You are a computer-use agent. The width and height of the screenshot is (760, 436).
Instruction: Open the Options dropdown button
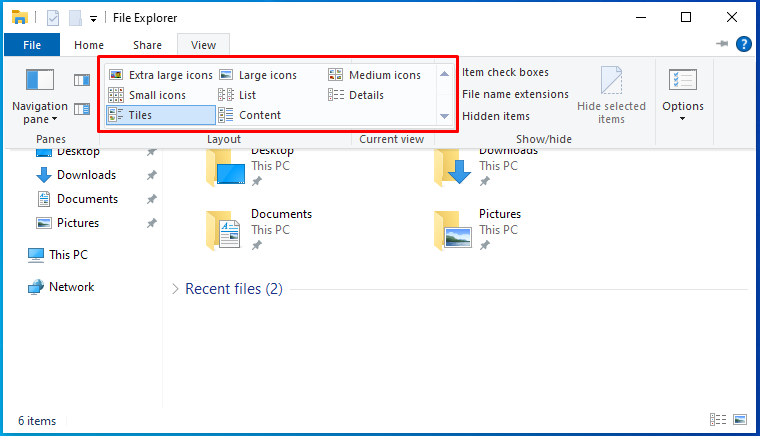[682, 95]
